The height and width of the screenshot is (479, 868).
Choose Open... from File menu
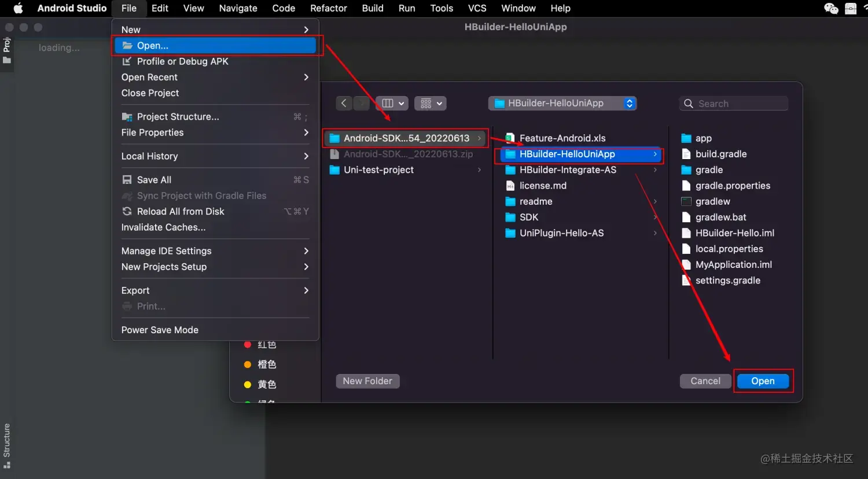coord(215,46)
